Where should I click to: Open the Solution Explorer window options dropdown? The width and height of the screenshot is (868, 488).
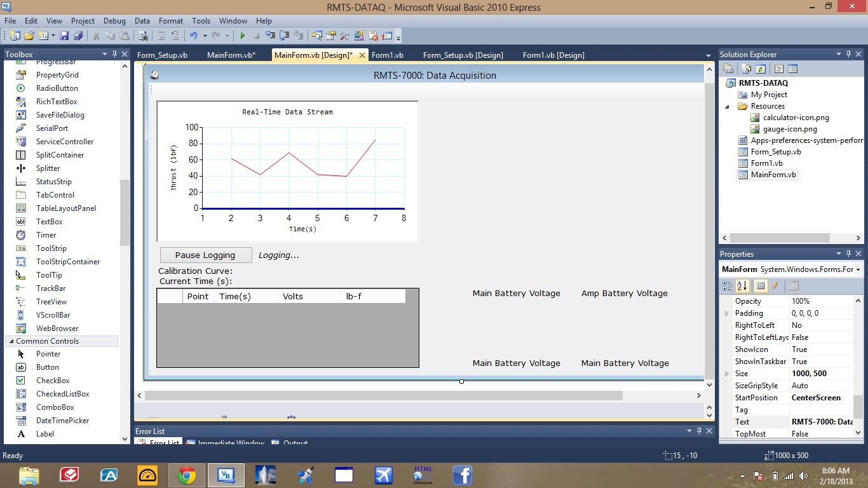(x=839, y=55)
